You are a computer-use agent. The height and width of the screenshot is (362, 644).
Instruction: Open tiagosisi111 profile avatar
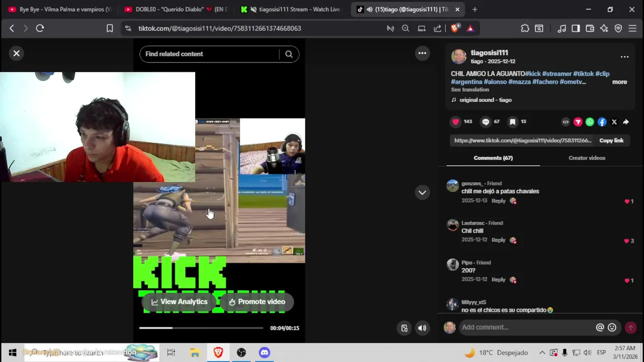click(458, 57)
